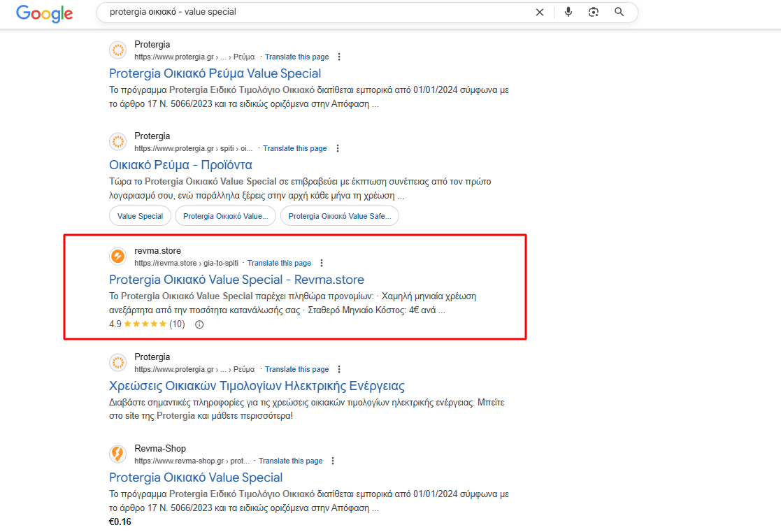Click the magnifying glass search button

[619, 12]
